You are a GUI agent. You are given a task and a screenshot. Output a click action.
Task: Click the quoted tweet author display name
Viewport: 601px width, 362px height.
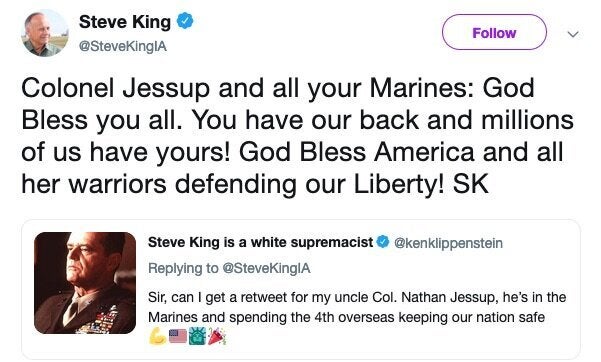pos(260,242)
